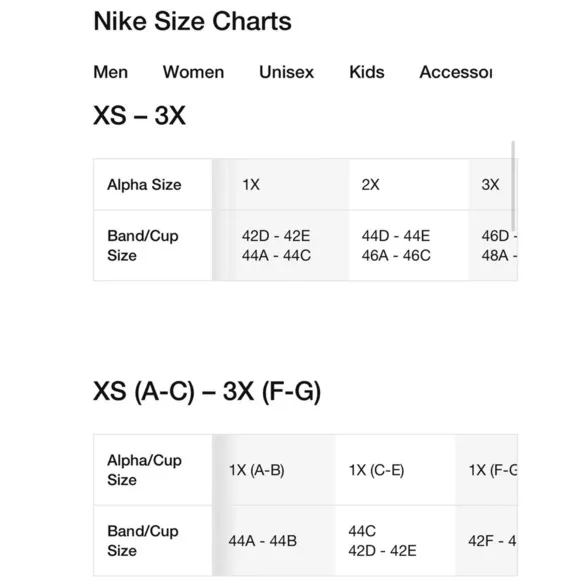Click the 42D - 42E band size cell
Image resolution: width=580 pixels, height=580 pixels.
click(x=281, y=245)
